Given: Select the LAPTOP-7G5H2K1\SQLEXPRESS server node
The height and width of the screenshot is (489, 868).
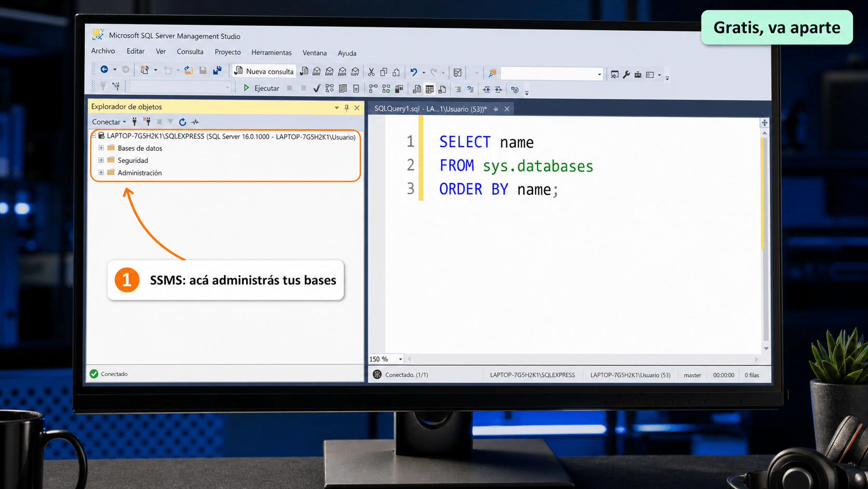Looking at the screenshot, I should pos(226,136).
